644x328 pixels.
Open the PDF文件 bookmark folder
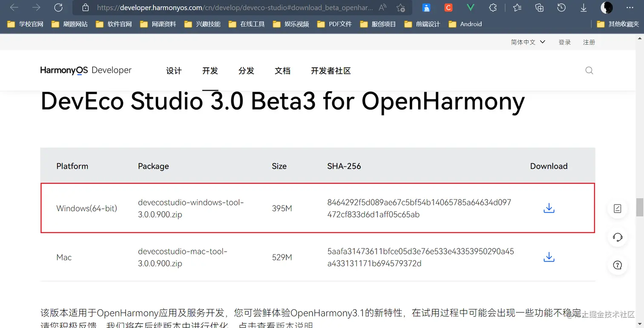coord(335,24)
